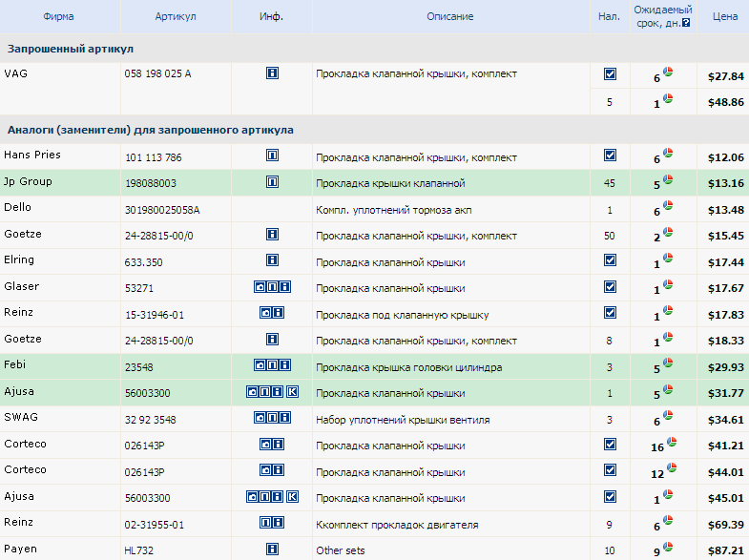Viewport: 749px width, 560px height.
Task: Sort by the Нал. column header
Action: pos(609,17)
